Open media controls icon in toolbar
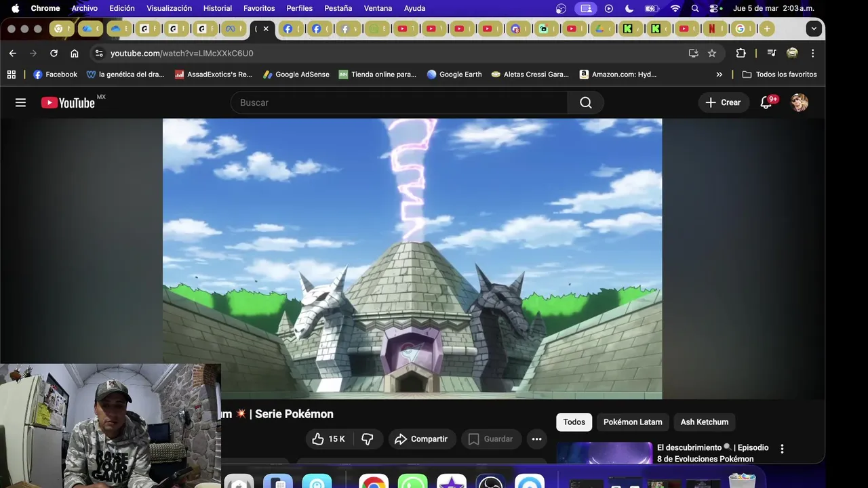This screenshot has height=488, width=868. pyautogui.click(x=771, y=53)
